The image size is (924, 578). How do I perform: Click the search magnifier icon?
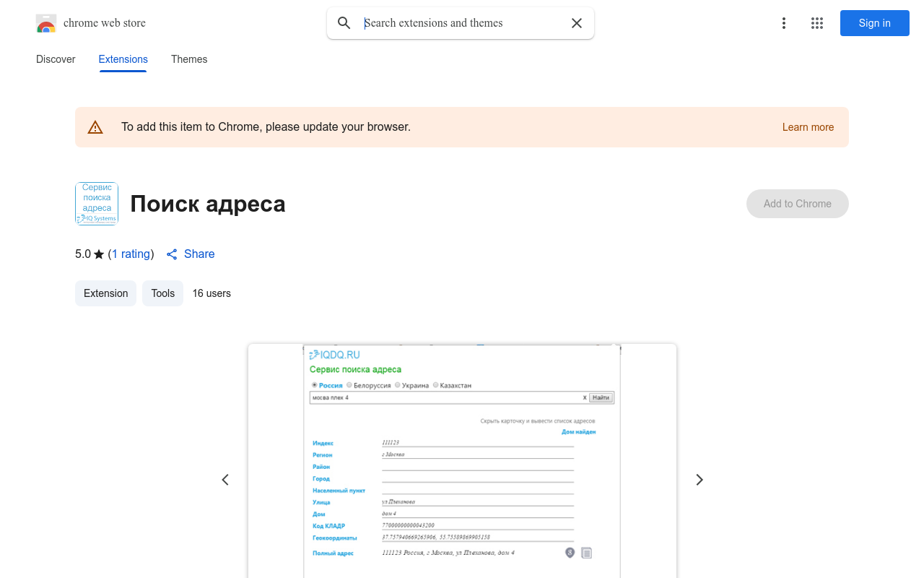[344, 23]
